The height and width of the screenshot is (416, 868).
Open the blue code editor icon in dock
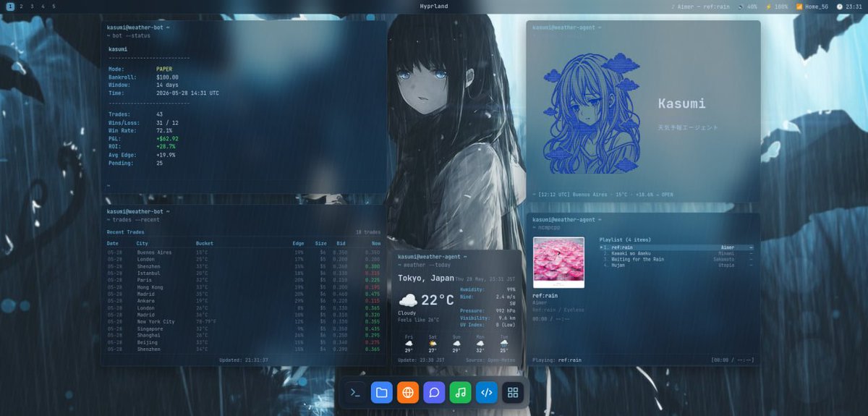pos(487,392)
